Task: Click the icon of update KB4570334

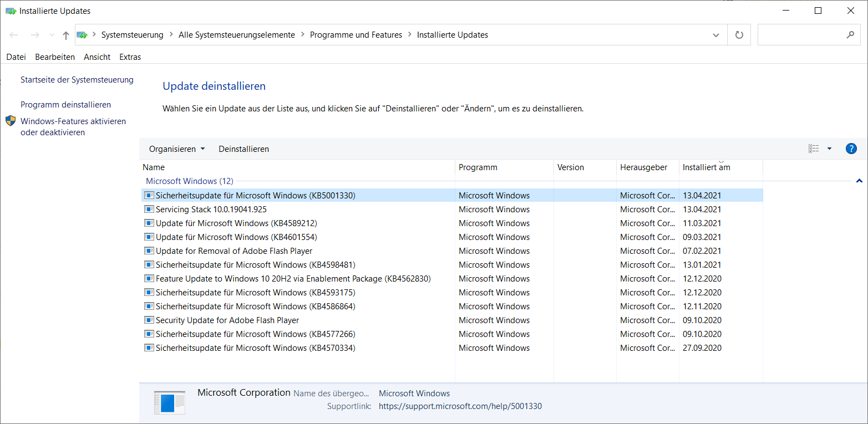Action: coord(149,348)
